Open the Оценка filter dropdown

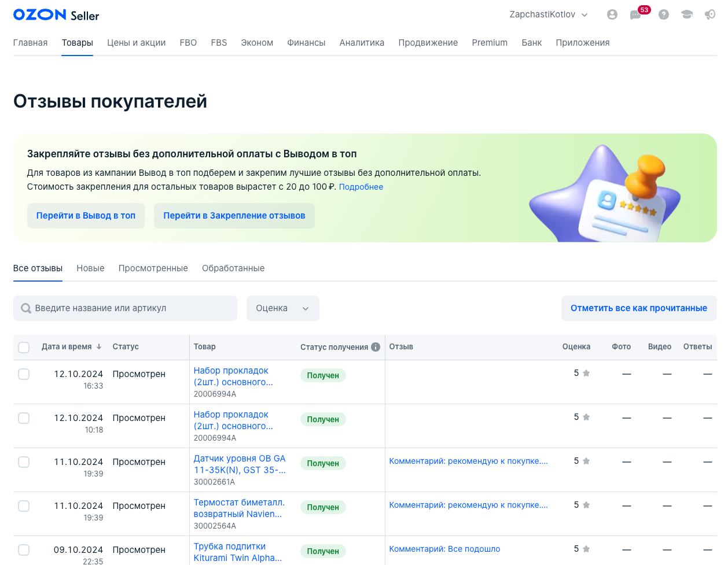pos(283,308)
